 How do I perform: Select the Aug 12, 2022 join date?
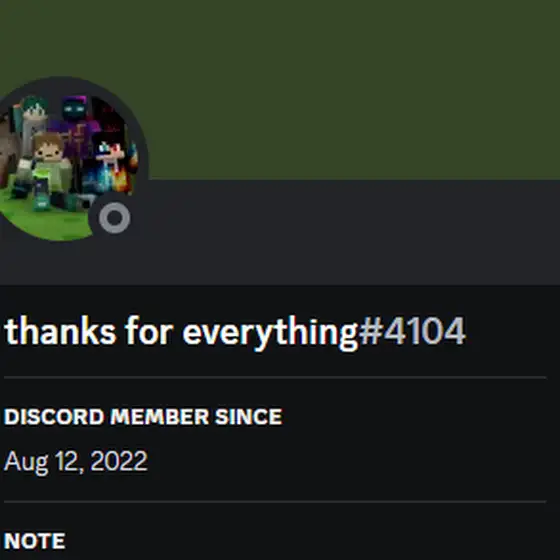point(75,461)
